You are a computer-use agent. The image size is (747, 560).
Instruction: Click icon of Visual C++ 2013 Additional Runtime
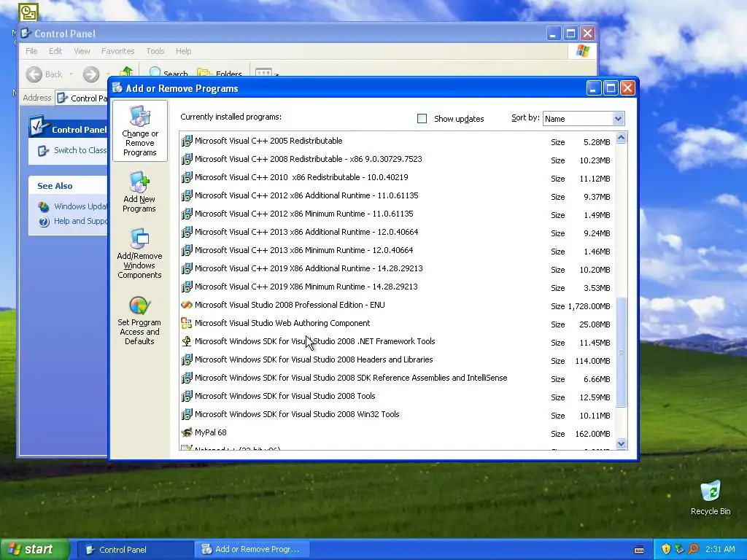186,232
